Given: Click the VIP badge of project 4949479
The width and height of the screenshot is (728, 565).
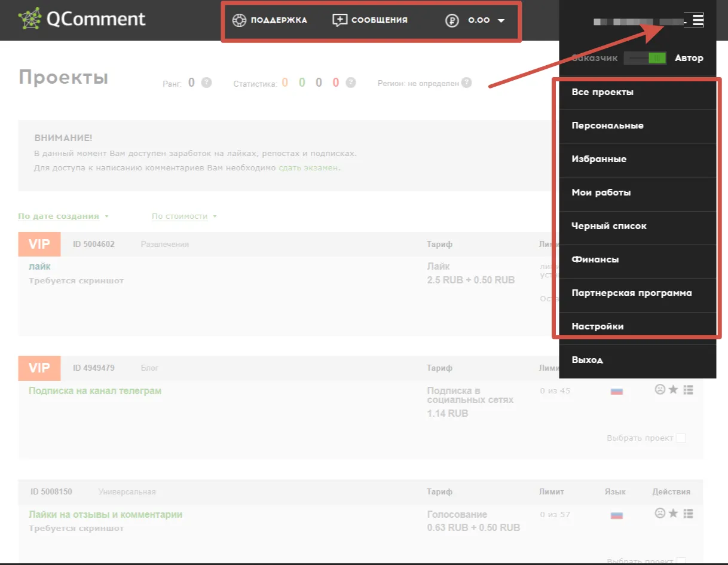Looking at the screenshot, I should [x=39, y=368].
